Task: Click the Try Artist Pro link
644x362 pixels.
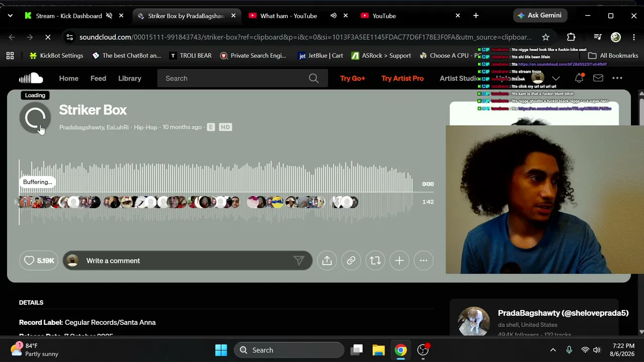Action: pos(403,78)
